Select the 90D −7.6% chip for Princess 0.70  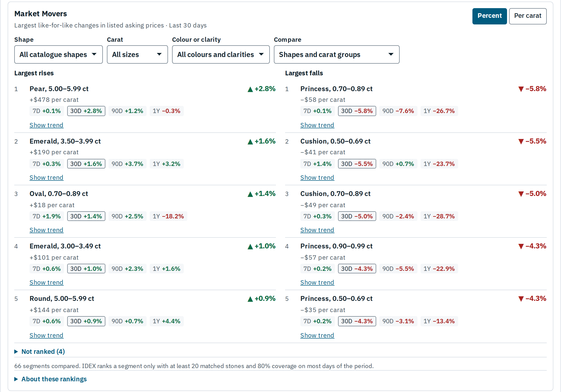pos(398,111)
